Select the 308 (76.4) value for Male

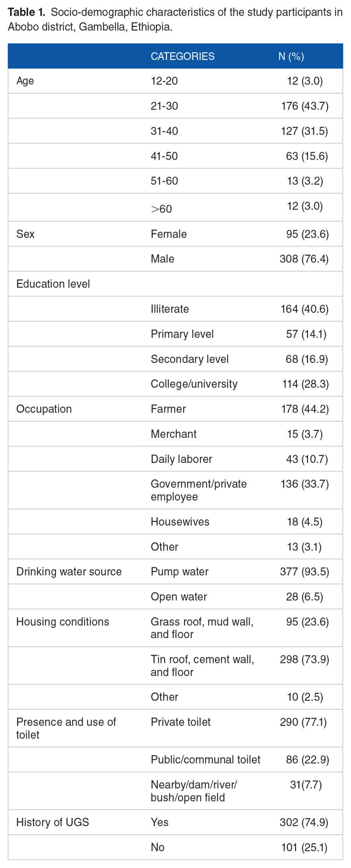point(304,259)
